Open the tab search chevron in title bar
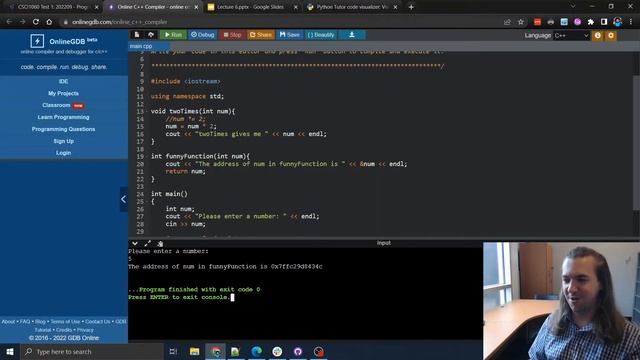Image resolution: width=640 pixels, height=360 pixels. tap(573, 7)
